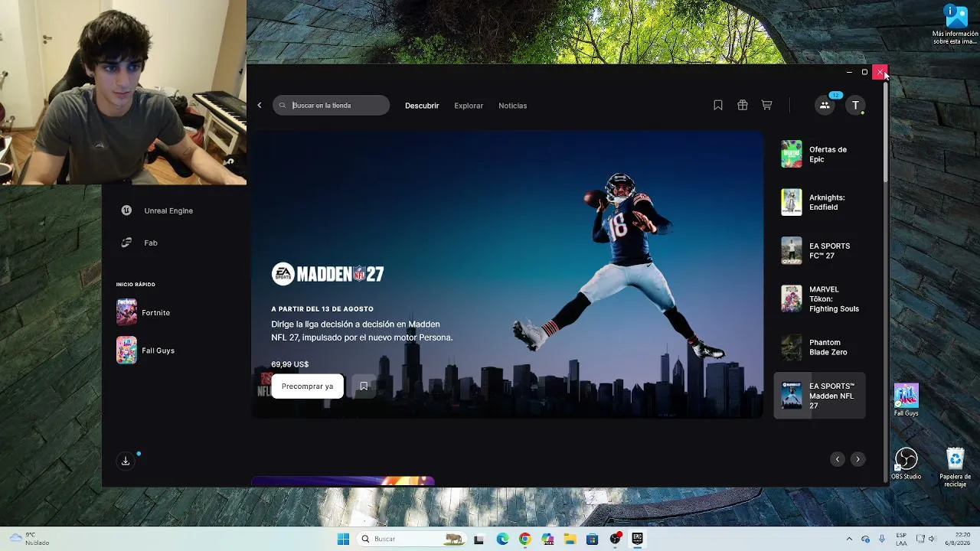980x551 pixels.
Task: Open the T profile avatar menu
Action: (855, 106)
